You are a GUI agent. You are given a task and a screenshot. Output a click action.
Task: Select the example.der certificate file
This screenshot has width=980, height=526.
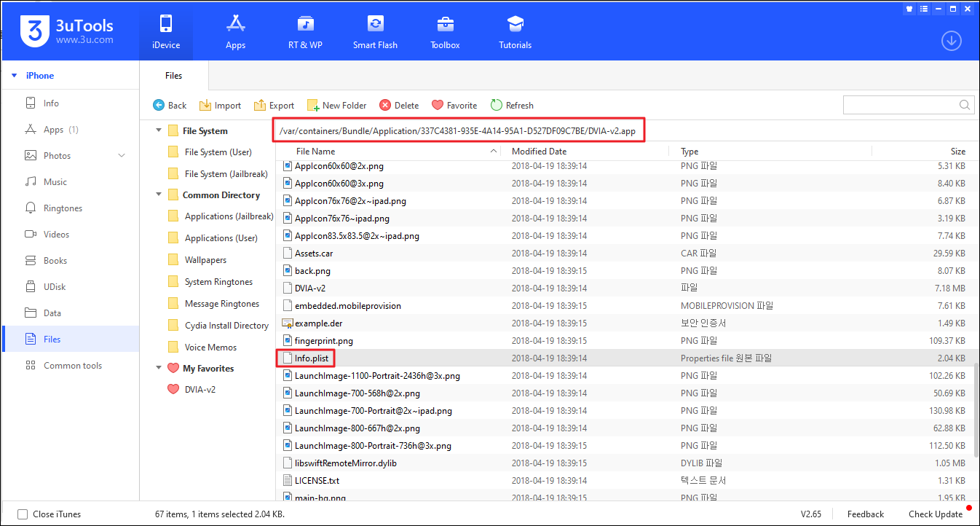(318, 323)
